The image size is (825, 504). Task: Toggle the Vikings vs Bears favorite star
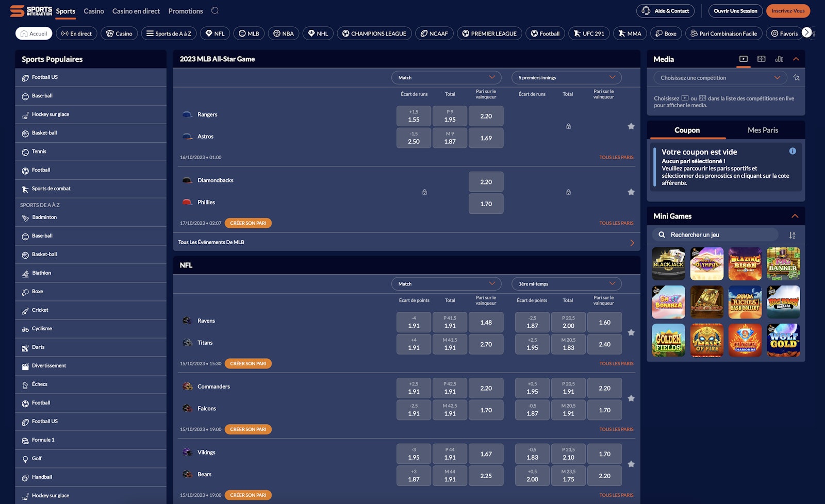point(631,463)
